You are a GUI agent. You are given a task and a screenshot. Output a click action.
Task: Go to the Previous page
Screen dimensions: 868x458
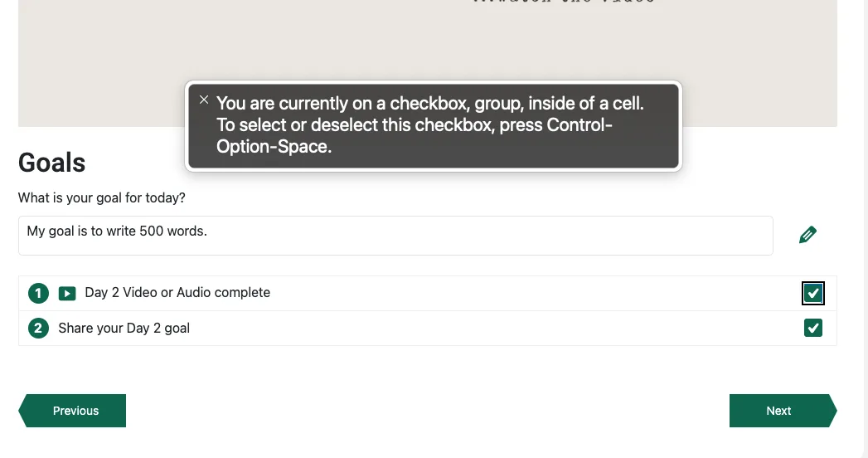click(75, 411)
